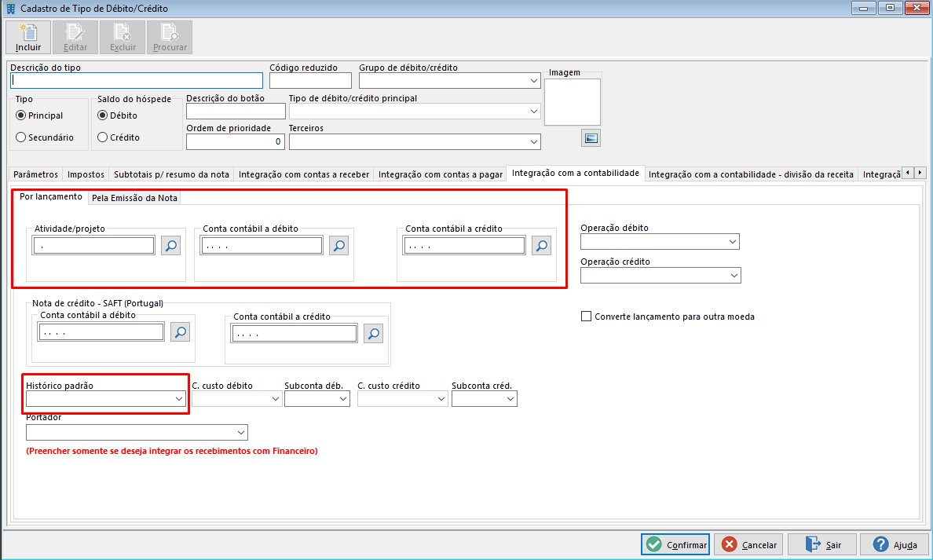Click magnifier beside top Conta contábil a crédito

pyautogui.click(x=541, y=245)
